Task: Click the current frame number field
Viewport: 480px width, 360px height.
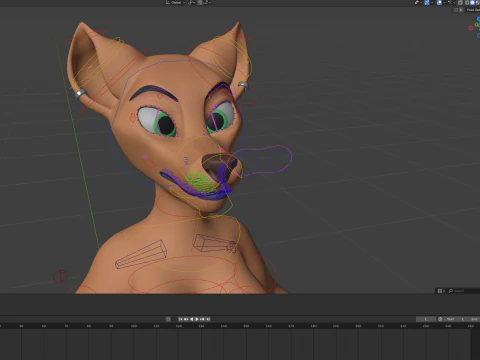Action: [x=426, y=319]
